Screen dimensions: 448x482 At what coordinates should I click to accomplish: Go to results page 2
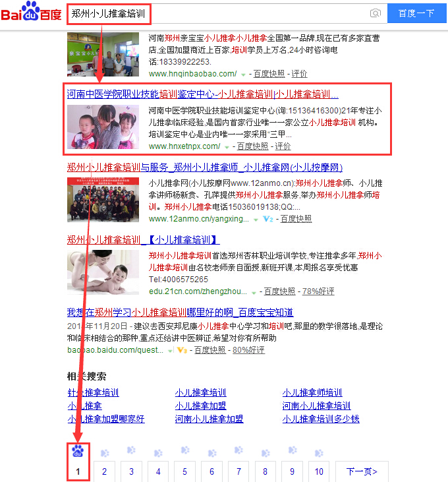104,471
